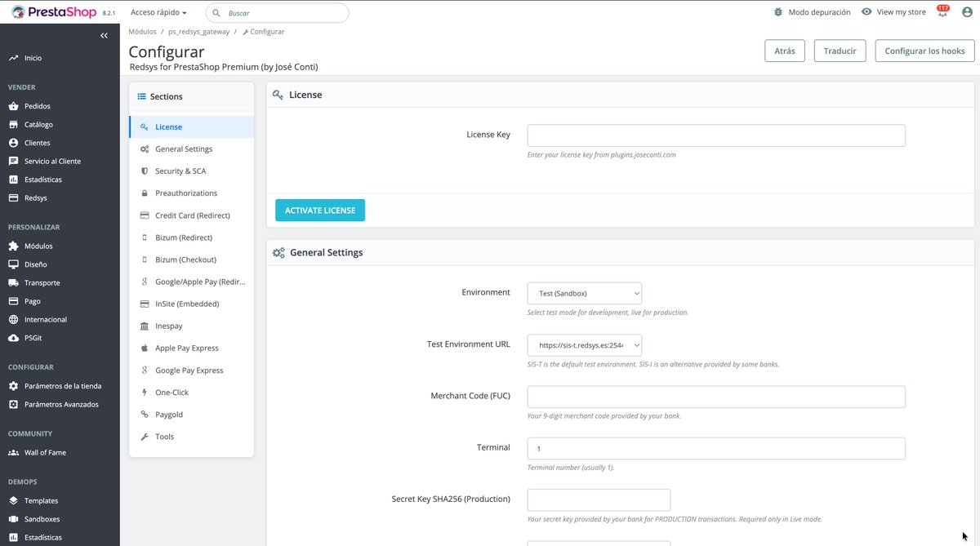The width and height of the screenshot is (980, 546).
Task: Collapse the sidebar with double-chevron icon
Action: tap(105, 36)
